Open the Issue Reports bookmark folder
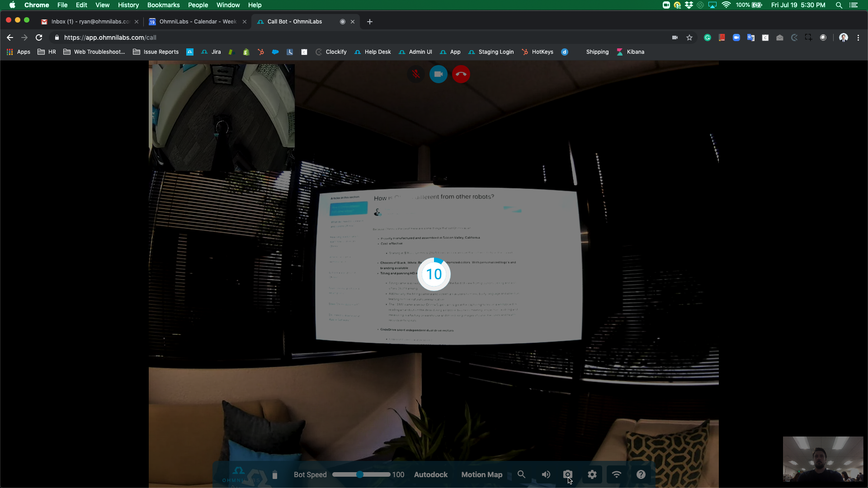Screen dimensions: 868x488 156,52
